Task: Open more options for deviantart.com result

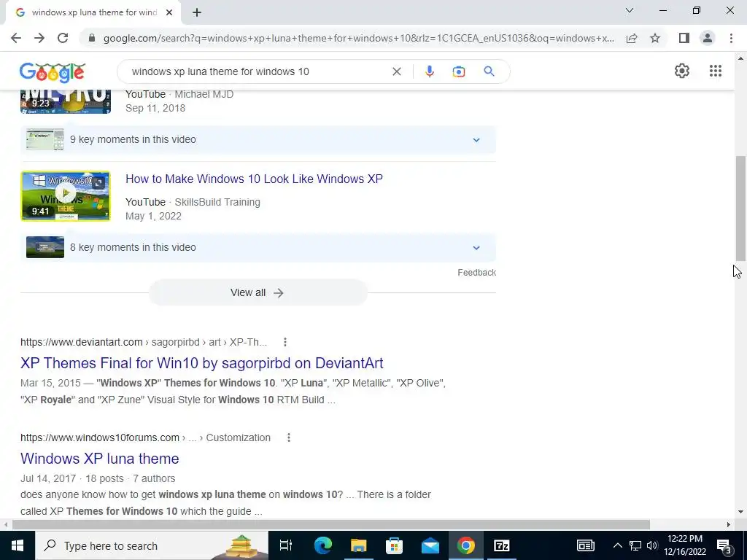Action: (x=285, y=342)
